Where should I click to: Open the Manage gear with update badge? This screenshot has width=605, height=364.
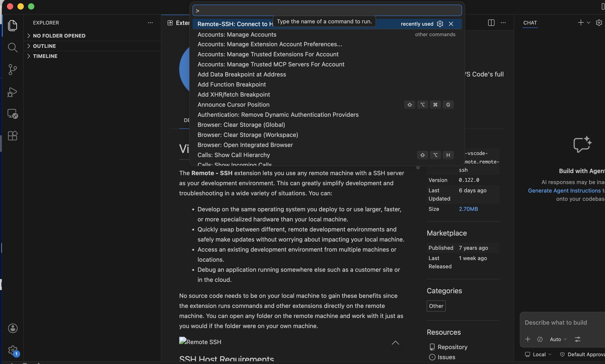13,350
